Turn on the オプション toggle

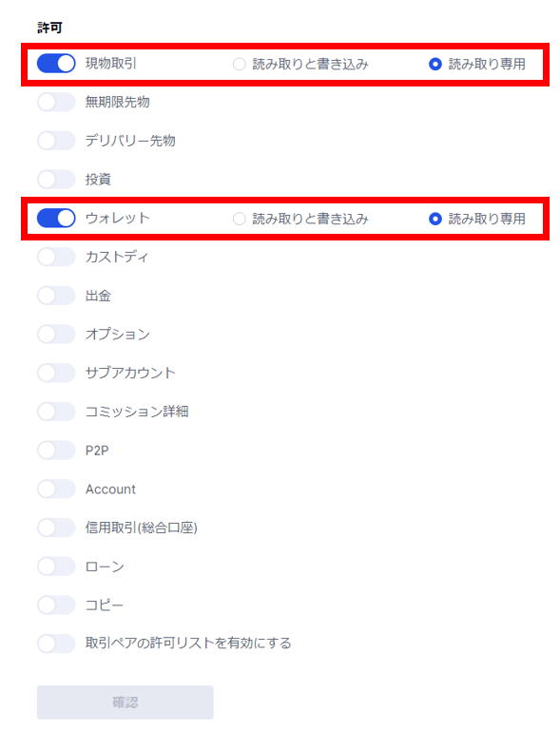pyautogui.click(x=56, y=334)
